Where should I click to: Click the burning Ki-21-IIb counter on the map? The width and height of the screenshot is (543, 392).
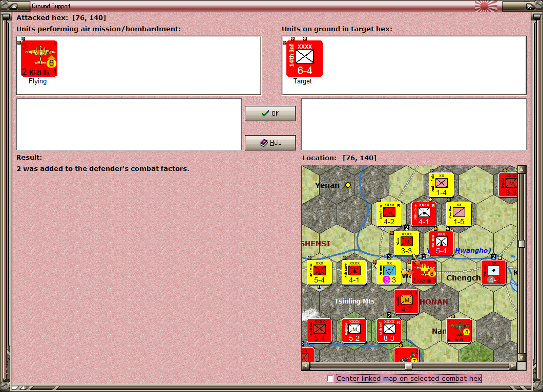click(424, 273)
